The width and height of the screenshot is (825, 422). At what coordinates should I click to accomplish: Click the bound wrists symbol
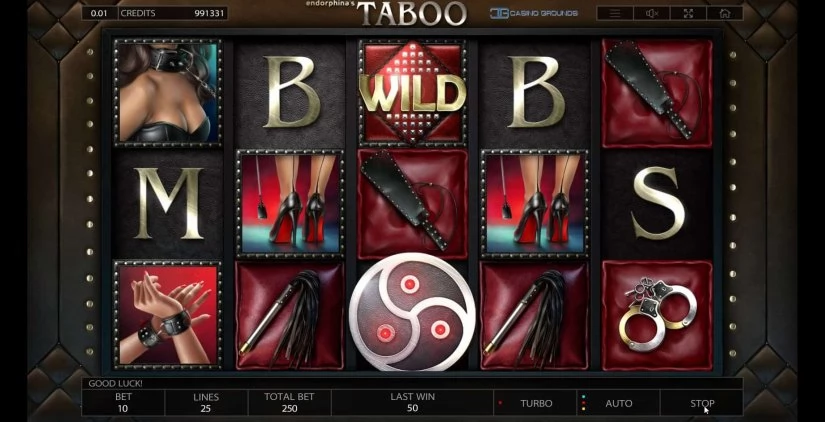tap(168, 315)
